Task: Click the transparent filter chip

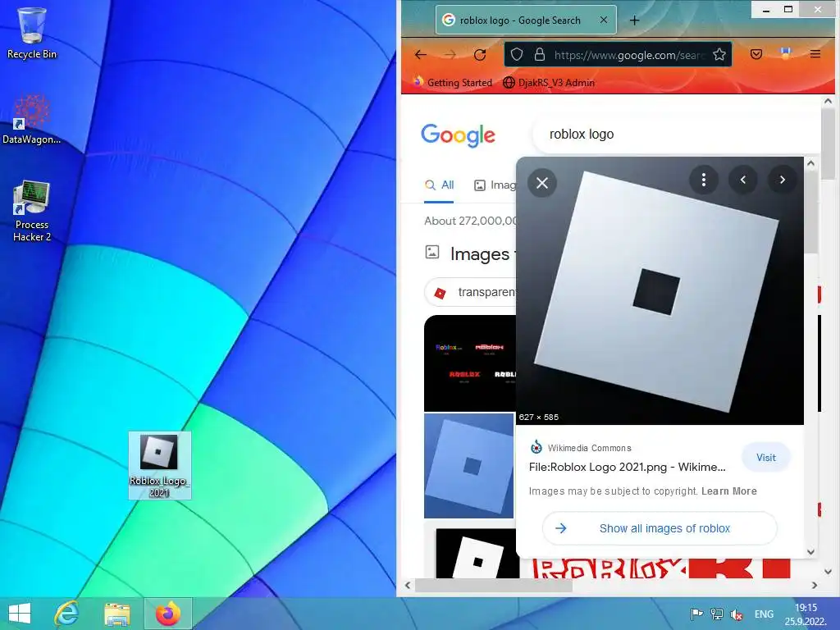Action: pos(472,292)
